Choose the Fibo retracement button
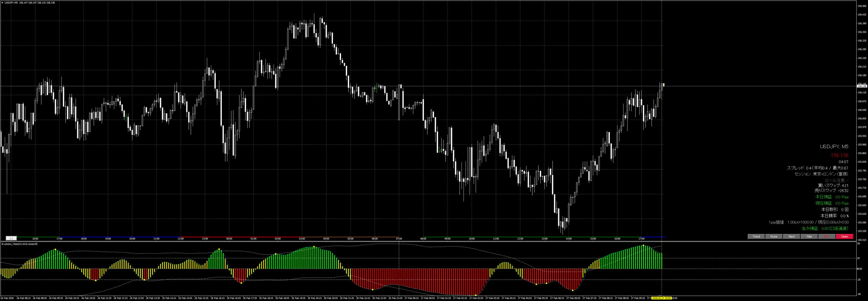The image size is (868, 301). pyautogui.click(x=809, y=237)
